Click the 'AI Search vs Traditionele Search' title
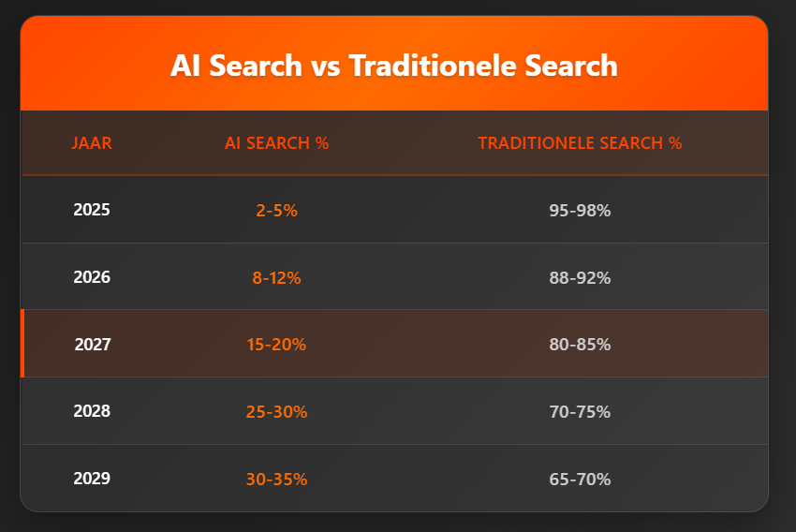This screenshot has width=796, height=532. coord(394,66)
